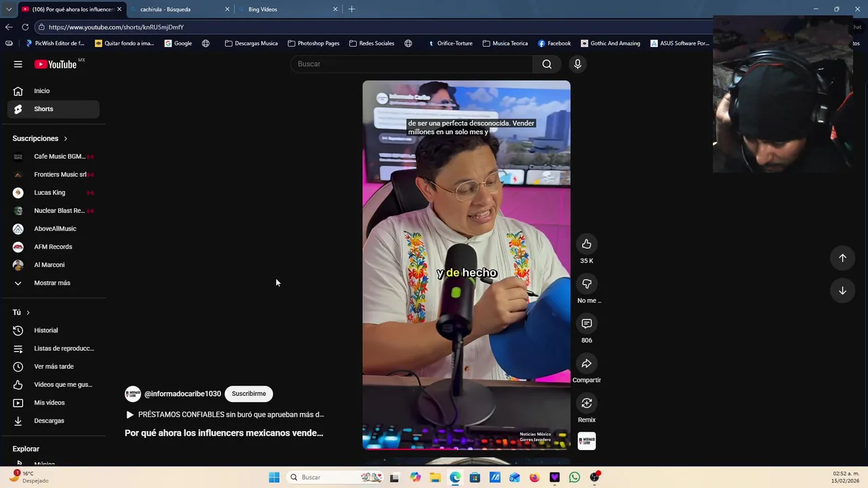Reload the current page

click(x=25, y=27)
